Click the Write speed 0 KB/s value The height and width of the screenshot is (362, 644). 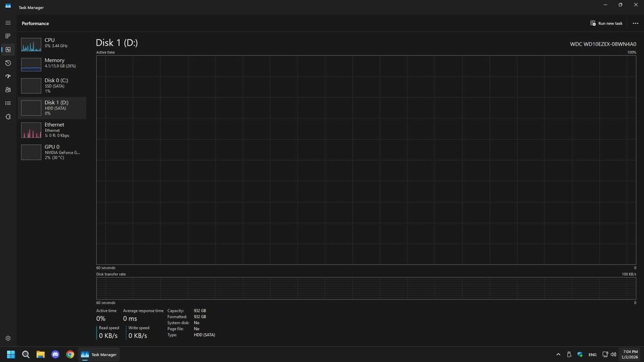tap(138, 336)
